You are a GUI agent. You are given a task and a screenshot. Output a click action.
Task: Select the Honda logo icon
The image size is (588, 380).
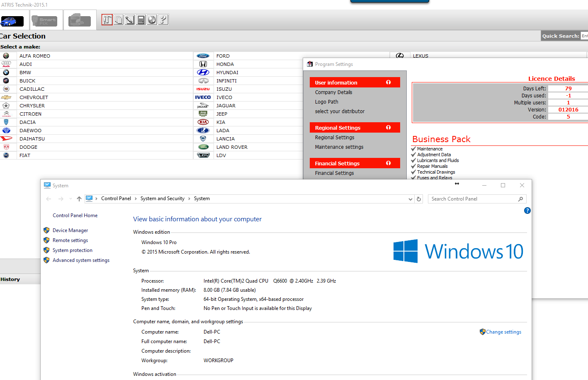203,64
